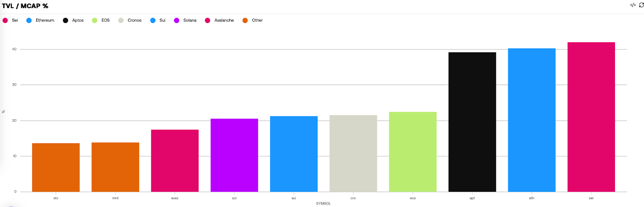
Task: Open the embed code icon
Action: pyautogui.click(x=633, y=5)
